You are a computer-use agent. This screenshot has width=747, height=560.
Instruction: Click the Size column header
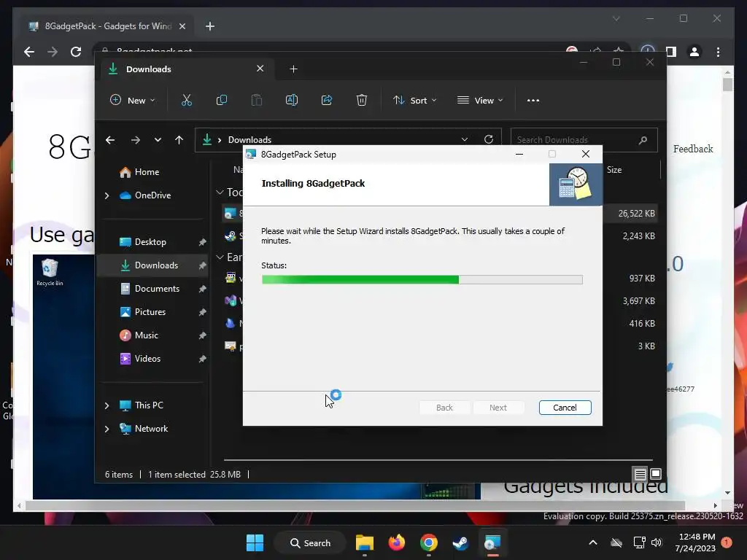point(614,170)
